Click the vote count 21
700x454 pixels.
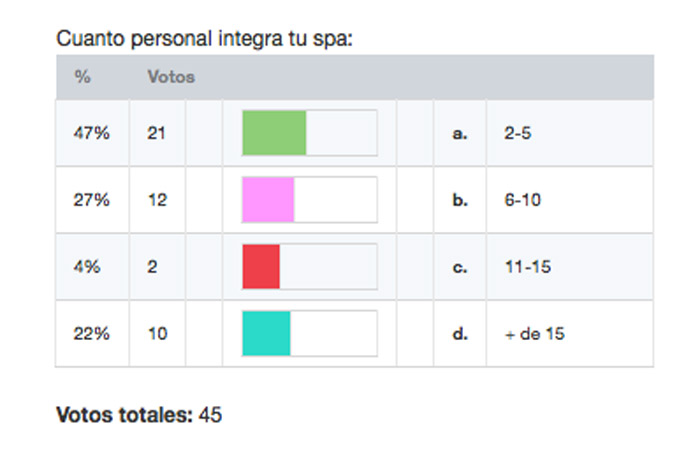[x=156, y=133]
